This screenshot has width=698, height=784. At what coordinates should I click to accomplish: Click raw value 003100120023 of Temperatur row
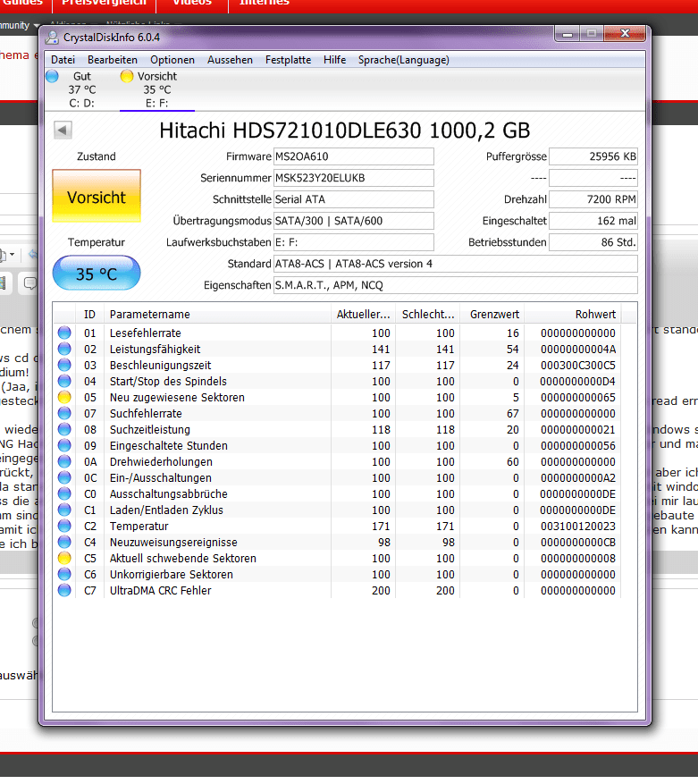pyautogui.click(x=578, y=527)
